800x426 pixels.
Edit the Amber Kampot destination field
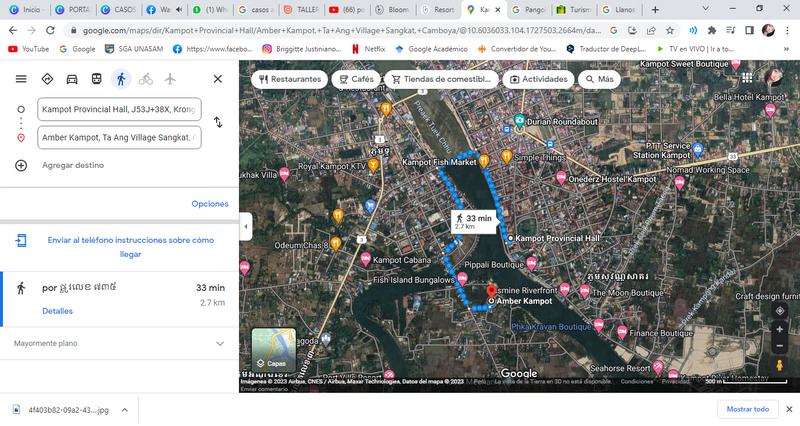[x=119, y=137]
